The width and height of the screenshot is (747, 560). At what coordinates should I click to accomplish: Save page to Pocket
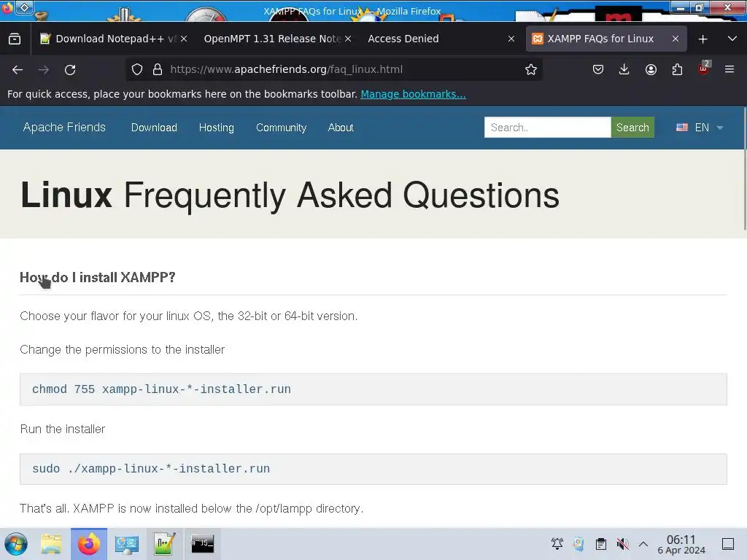point(598,69)
